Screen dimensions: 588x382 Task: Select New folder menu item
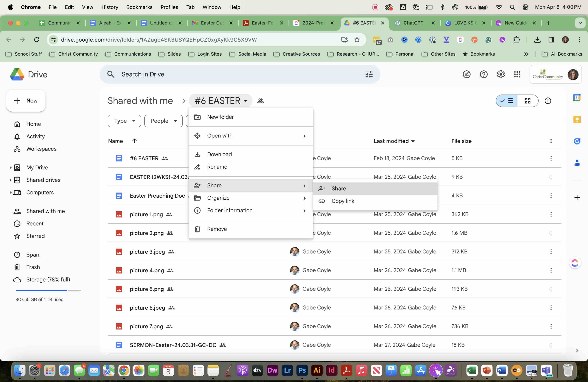coord(250,117)
